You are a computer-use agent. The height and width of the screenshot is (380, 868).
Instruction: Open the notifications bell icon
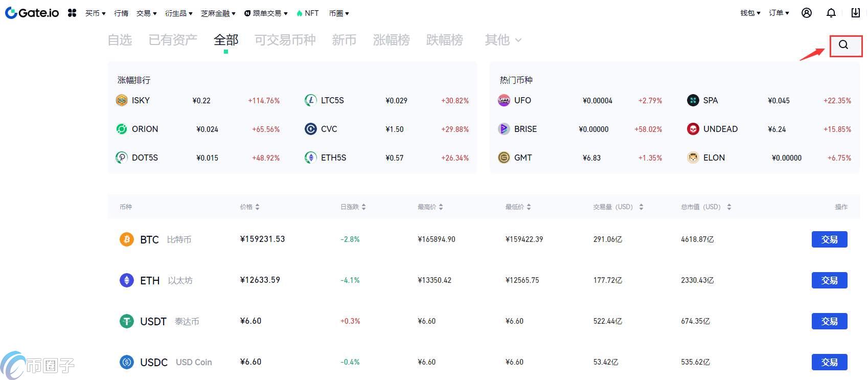pos(831,13)
